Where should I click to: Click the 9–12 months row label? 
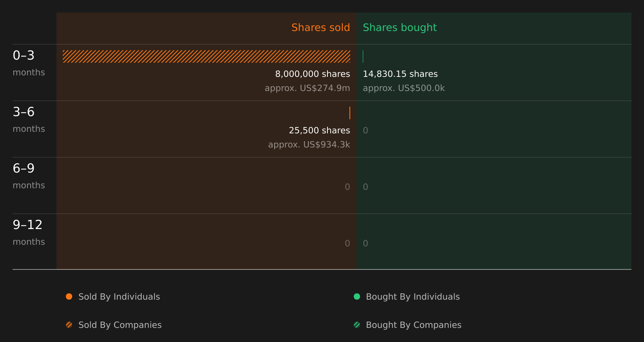[x=29, y=233]
